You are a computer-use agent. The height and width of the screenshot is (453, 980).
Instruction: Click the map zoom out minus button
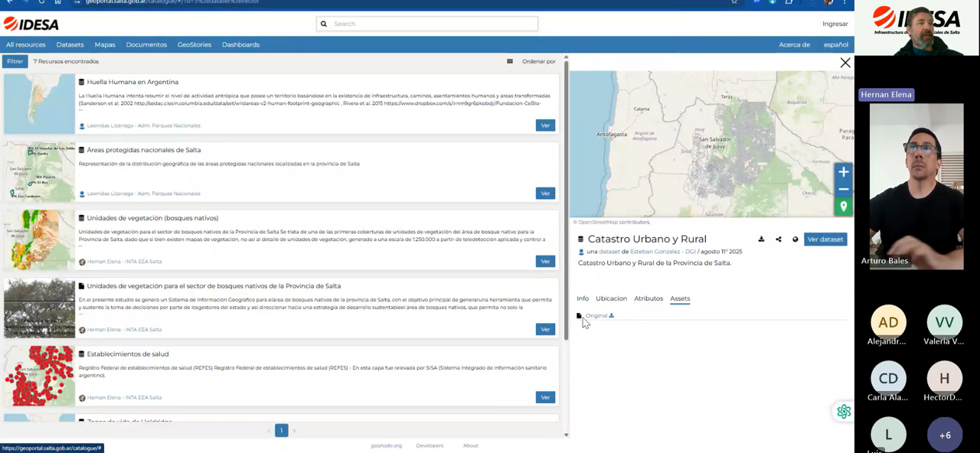coord(843,189)
